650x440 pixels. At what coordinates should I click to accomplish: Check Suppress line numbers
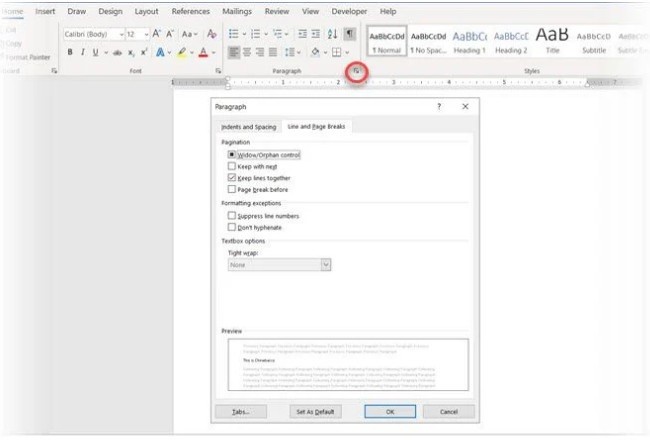pos(232,216)
